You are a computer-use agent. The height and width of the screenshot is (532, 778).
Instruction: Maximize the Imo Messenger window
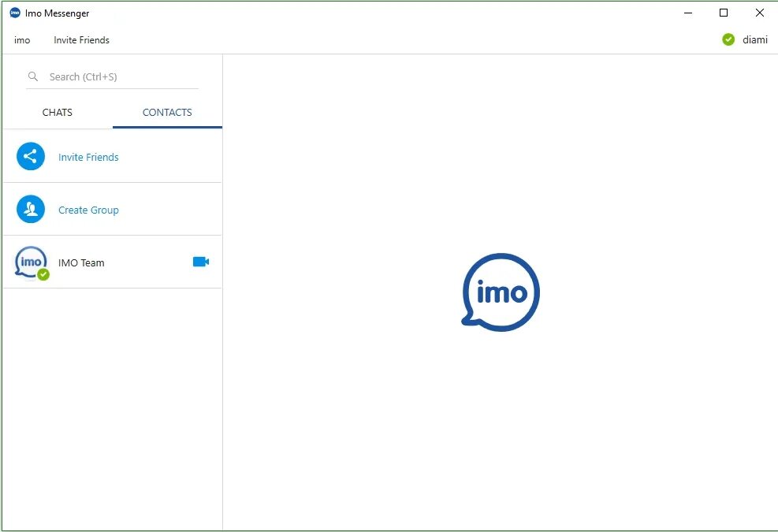724,13
